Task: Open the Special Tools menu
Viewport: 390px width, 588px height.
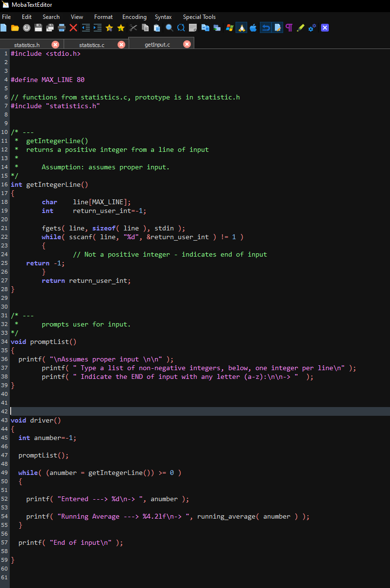Action: click(x=199, y=17)
